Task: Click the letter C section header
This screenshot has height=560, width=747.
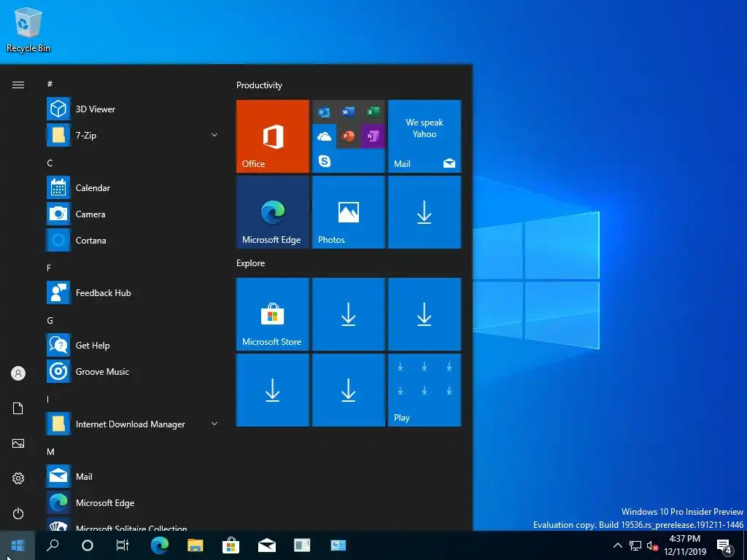Action: pyautogui.click(x=50, y=163)
